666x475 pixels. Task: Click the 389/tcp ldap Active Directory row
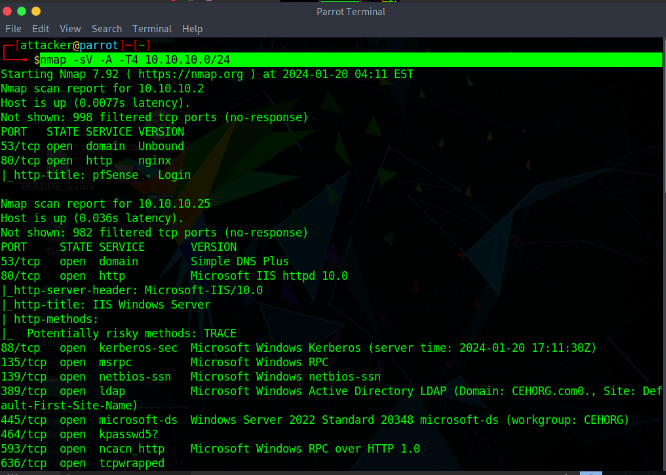tap(200, 391)
